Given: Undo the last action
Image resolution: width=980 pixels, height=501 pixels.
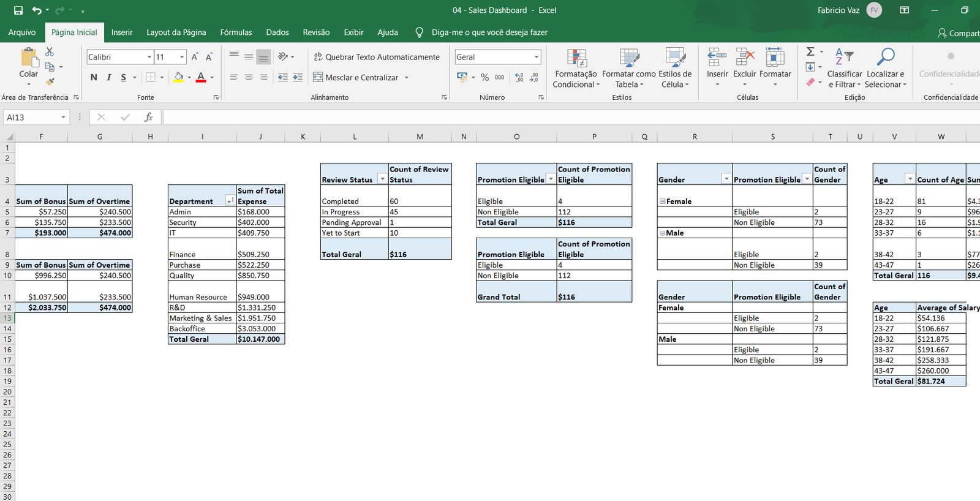Looking at the screenshot, I should [x=37, y=10].
